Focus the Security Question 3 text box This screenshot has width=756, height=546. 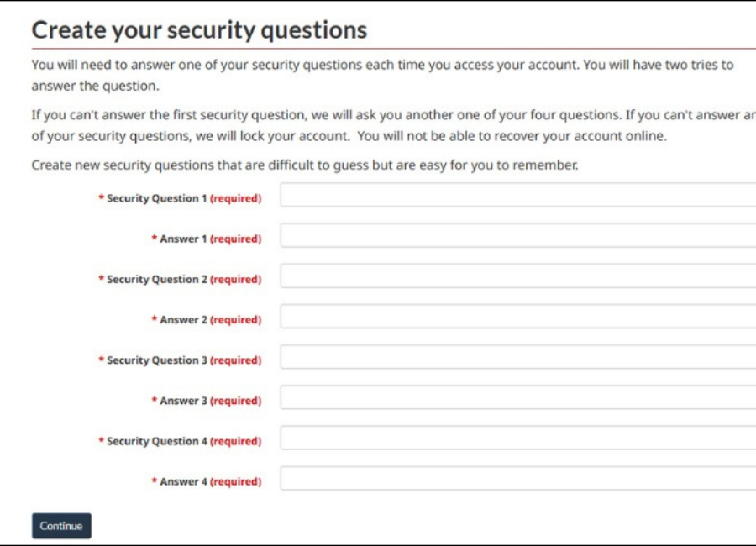point(517,357)
